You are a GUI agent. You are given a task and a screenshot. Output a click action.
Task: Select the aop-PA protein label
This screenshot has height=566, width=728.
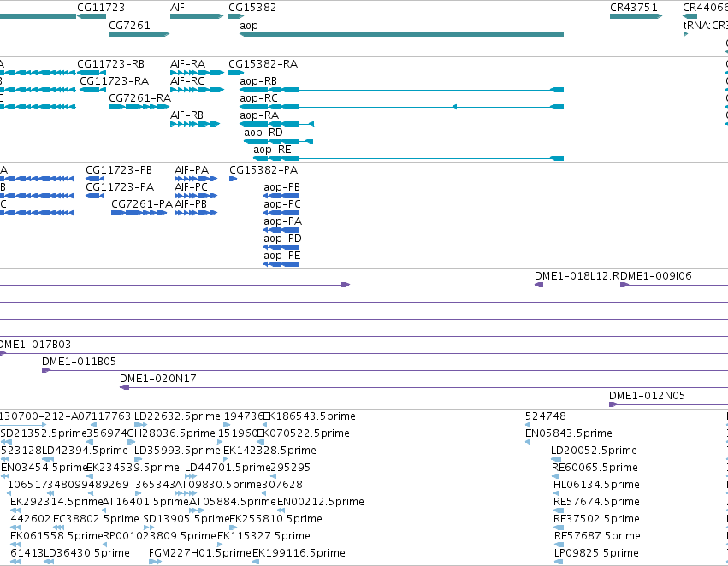point(283,221)
